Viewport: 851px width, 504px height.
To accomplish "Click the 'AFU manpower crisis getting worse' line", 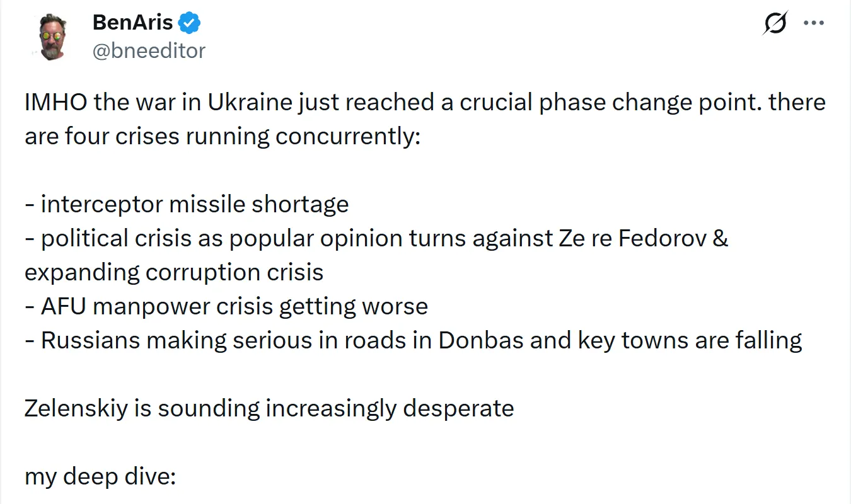I will pos(226,306).
